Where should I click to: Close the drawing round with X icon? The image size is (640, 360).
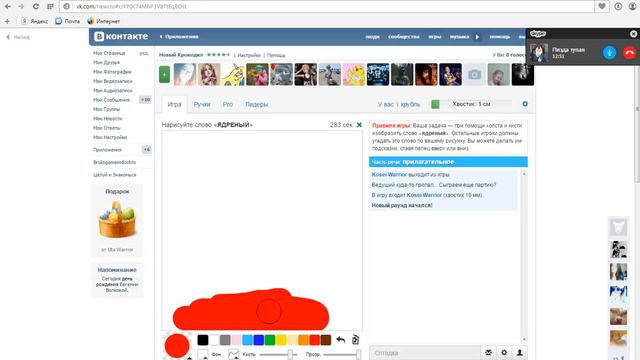point(359,125)
